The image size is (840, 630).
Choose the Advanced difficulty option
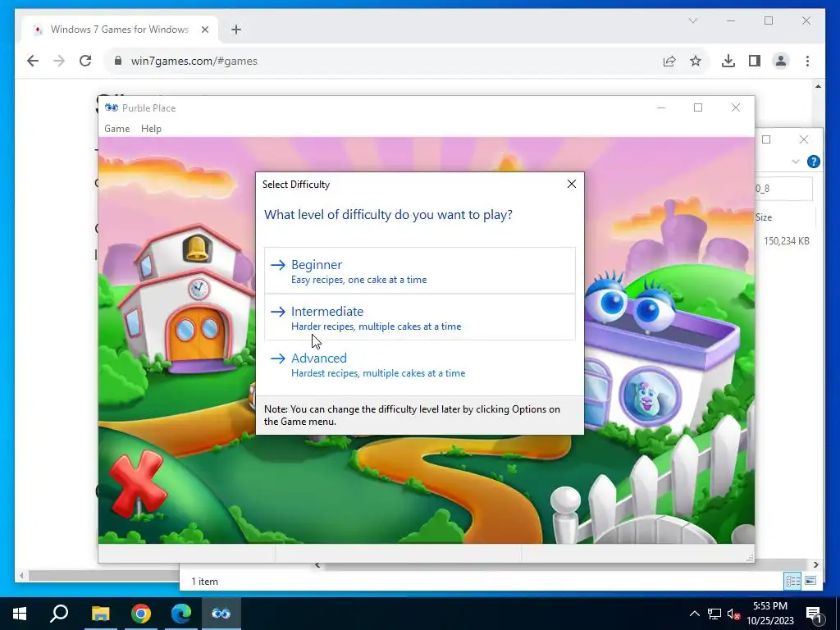click(419, 364)
